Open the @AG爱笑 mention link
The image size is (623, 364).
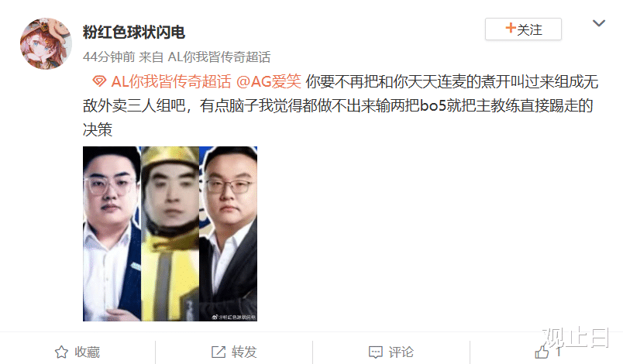tap(269, 81)
